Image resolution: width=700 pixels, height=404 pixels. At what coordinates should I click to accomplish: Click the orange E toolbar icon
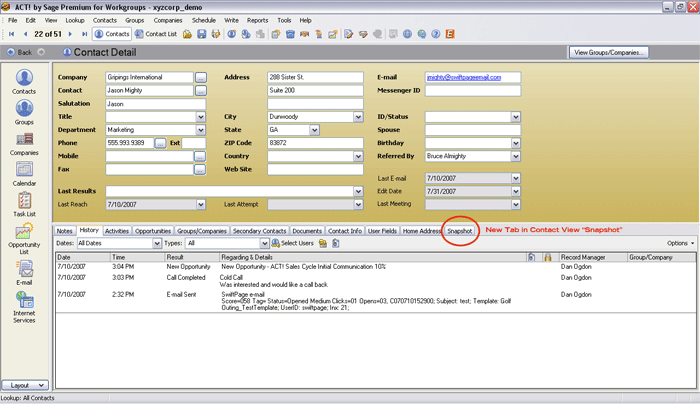coord(450,34)
